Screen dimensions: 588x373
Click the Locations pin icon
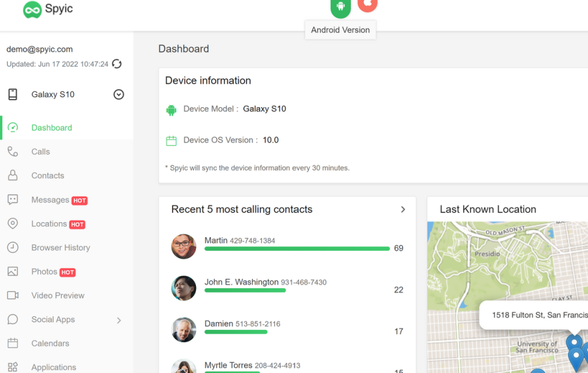click(13, 223)
